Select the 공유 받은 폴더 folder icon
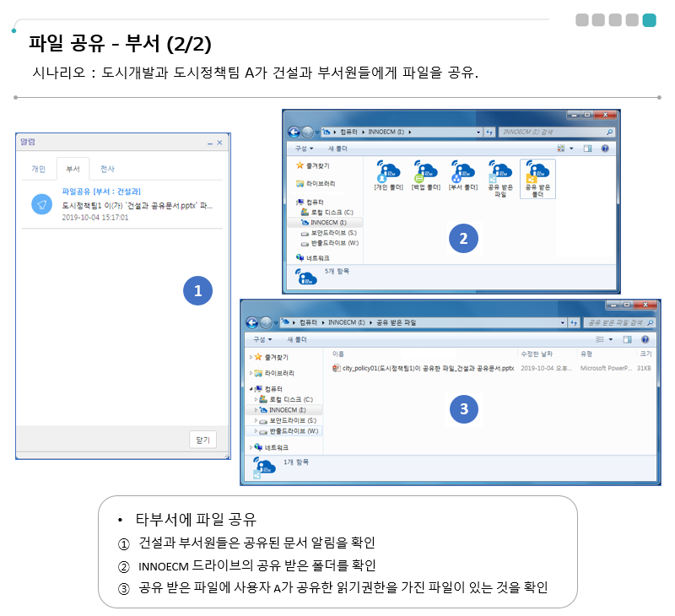The width and height of the screenshot is (675, 616). click(537, 175)
